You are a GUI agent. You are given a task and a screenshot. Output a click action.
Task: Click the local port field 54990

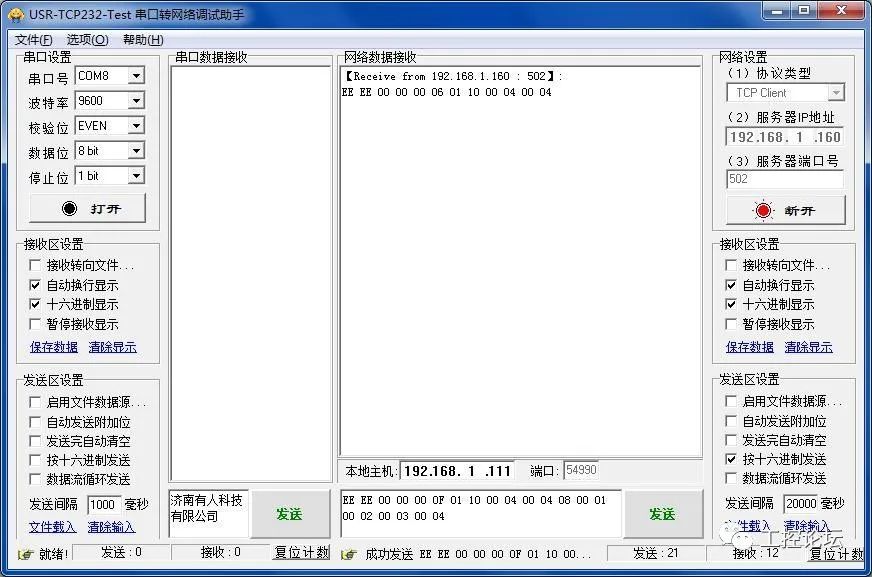581,470
